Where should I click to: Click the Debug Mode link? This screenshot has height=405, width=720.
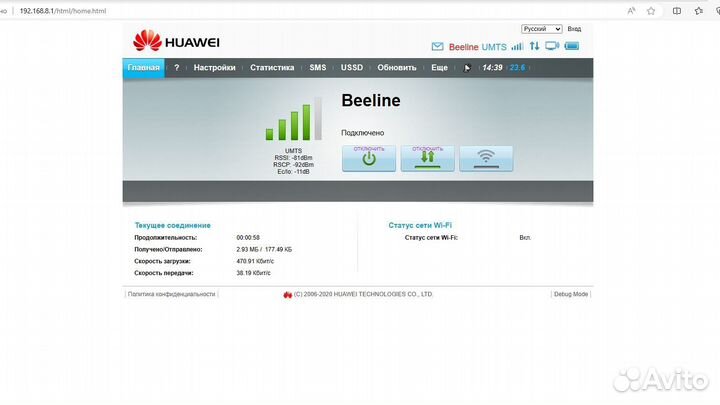(571, 294)
